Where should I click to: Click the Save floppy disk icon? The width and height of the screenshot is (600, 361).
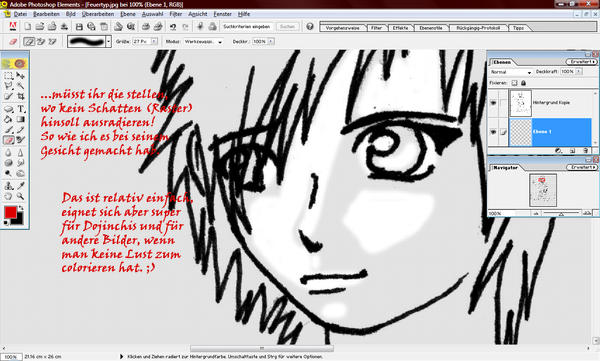click(79, 27)
